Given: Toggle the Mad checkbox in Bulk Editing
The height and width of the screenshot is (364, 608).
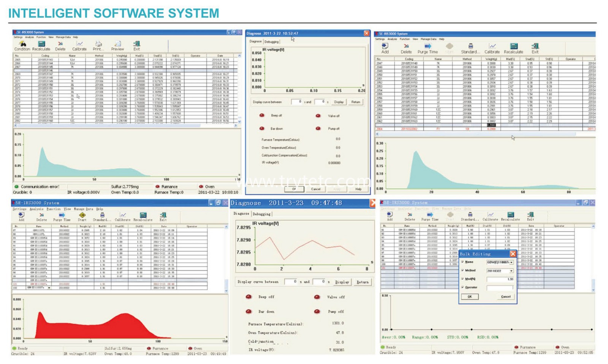Looking at the screenshot, I should (x=462, y=279).
